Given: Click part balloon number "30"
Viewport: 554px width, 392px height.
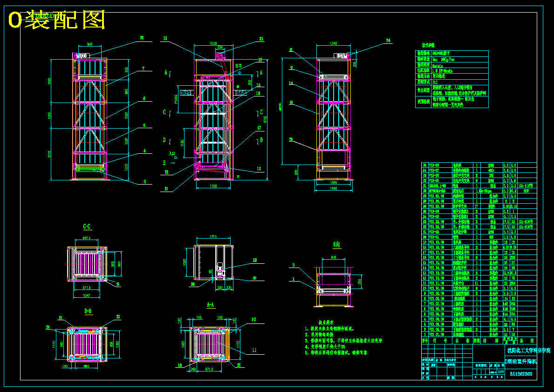Looking at the screenshot, I should (x=142, y=37).
